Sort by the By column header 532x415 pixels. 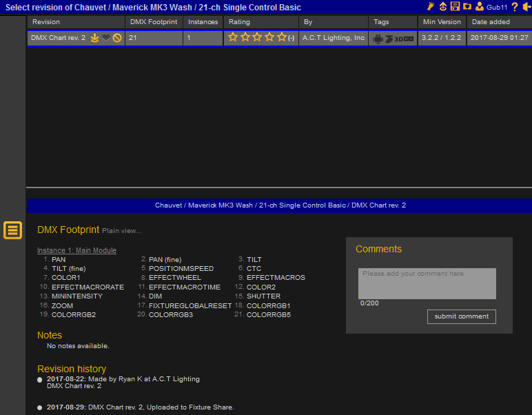point(334,22)
